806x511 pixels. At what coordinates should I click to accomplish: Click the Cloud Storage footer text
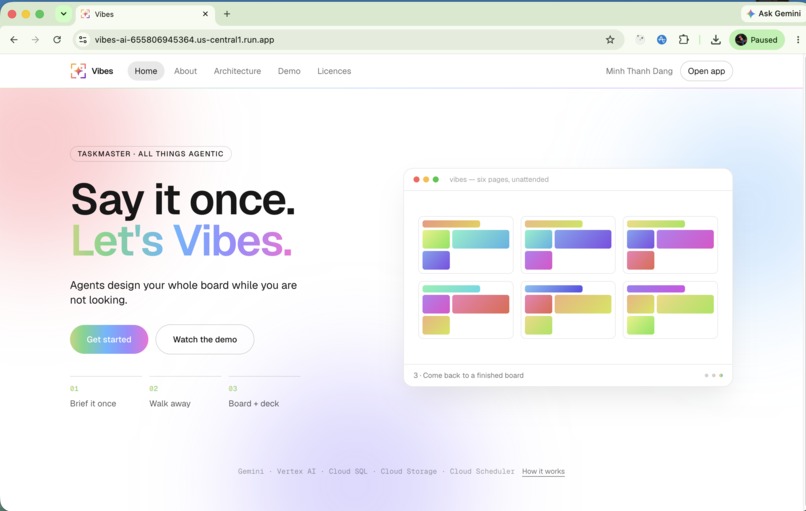pyautogui.click(x=409, y=471)
